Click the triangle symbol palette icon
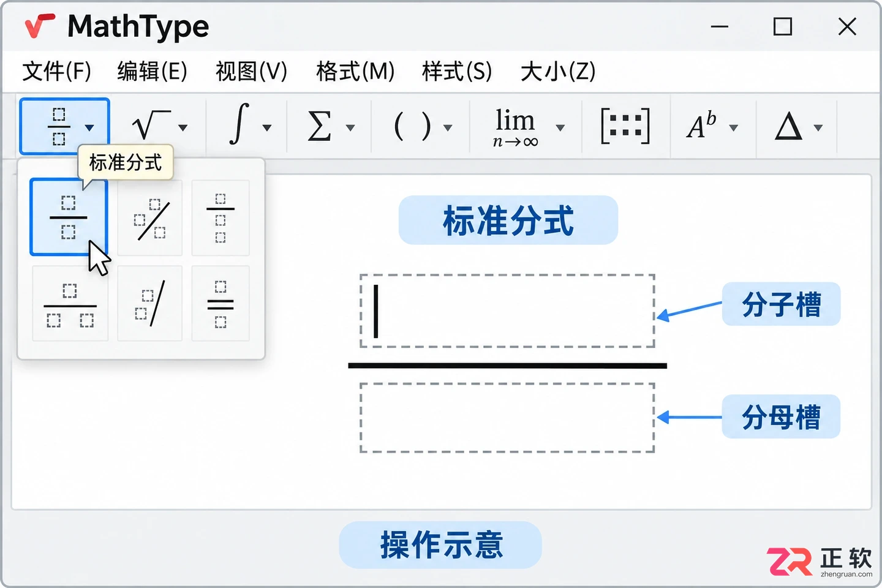This screenshot has width=882, height=588. (x=788, y=127)
